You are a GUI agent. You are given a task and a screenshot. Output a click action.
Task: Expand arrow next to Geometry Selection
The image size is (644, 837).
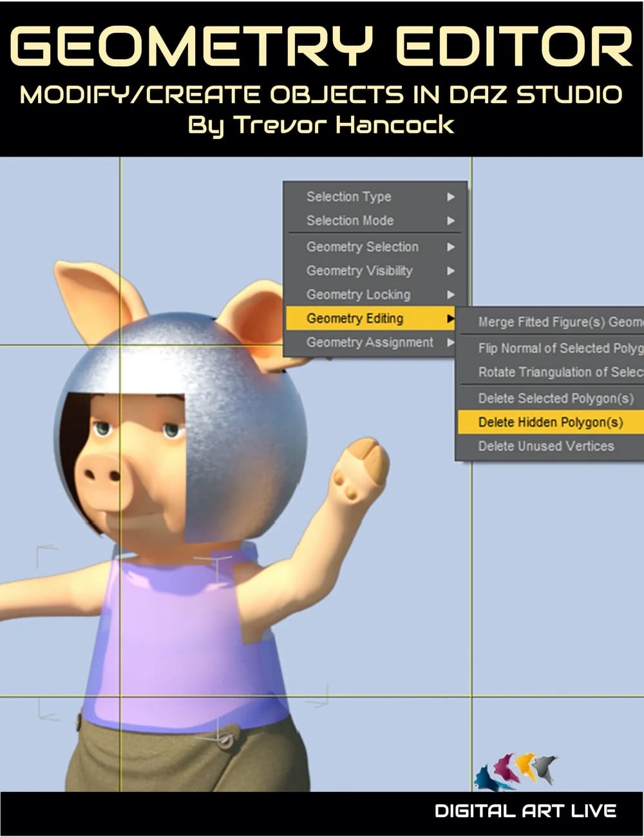point(451,247)
